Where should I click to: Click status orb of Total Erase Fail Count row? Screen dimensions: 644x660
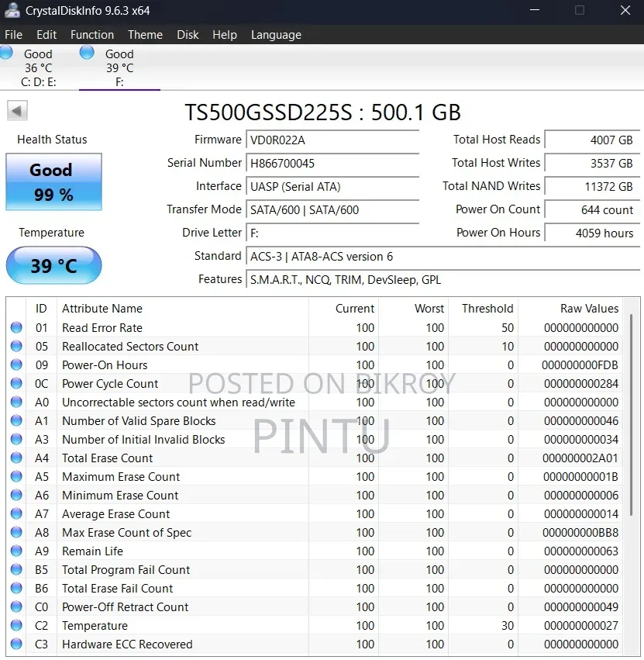coord(16,588)
